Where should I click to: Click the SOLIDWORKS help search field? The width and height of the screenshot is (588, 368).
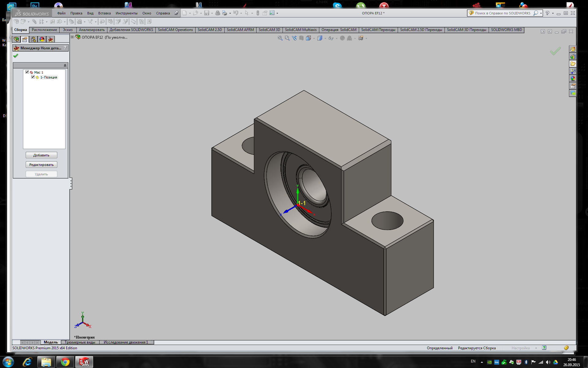[502, 13]
